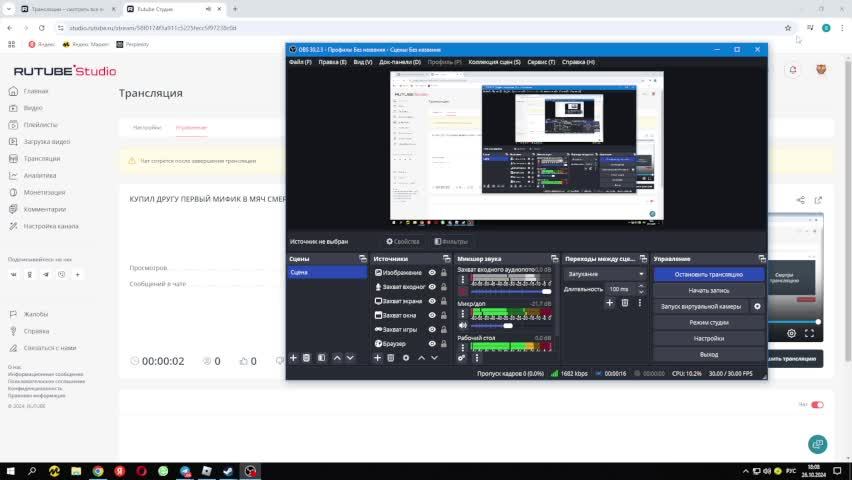Open Рабочий стол channel options menu
Viewport: 852px width, 480px height.
(x=463, y=347)
